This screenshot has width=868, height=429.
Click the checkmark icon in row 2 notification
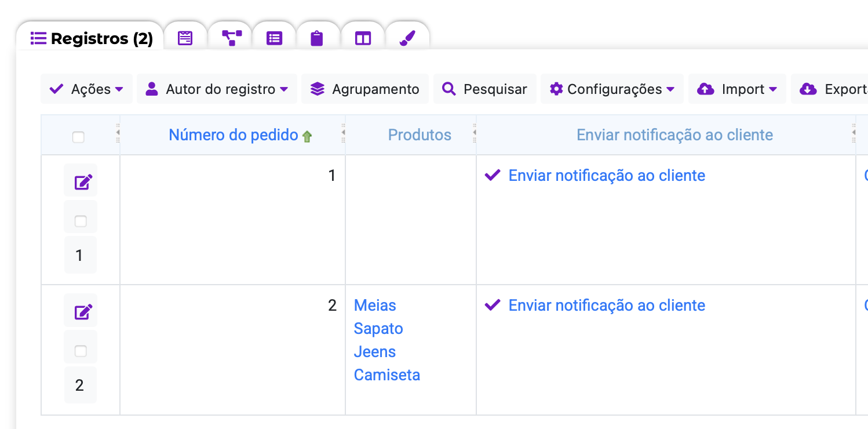pos(492,305)
